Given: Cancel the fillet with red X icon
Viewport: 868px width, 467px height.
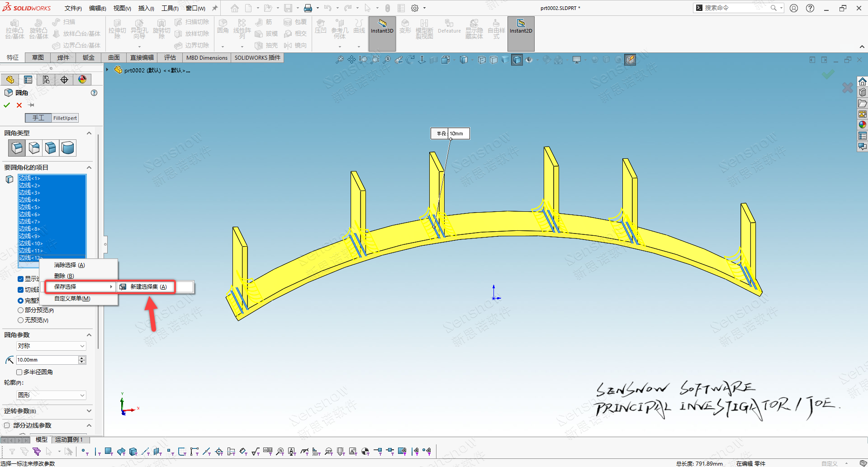Looking at the screenshot, I should pyautogui.click(x=19, y=105).
